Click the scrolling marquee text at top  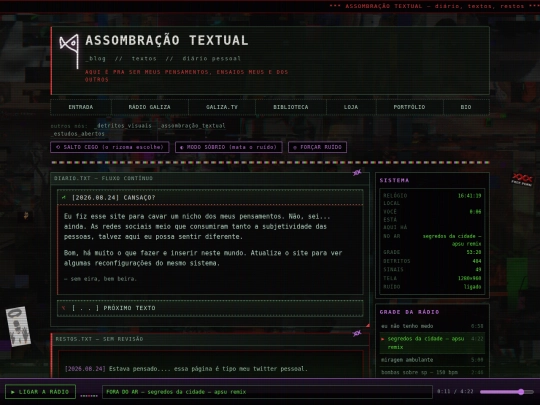pyautogui.click(x=434, y=6)
